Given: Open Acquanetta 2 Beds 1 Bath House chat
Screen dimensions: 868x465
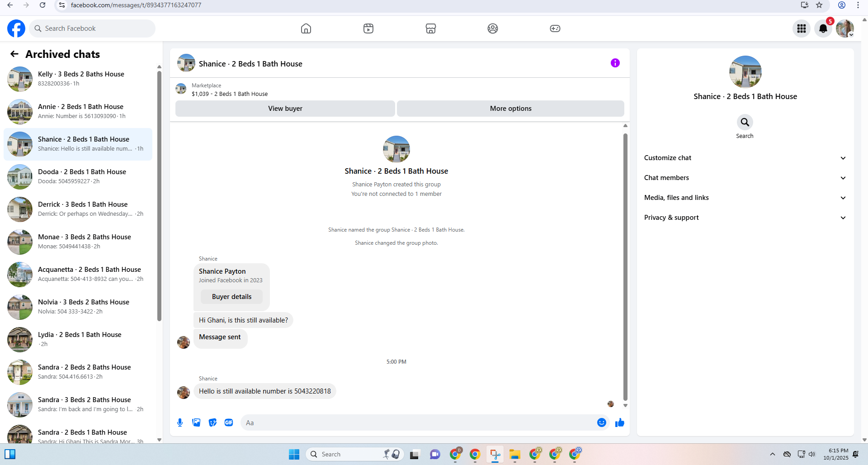Looking at the screenshot, I should click(78, 275).
